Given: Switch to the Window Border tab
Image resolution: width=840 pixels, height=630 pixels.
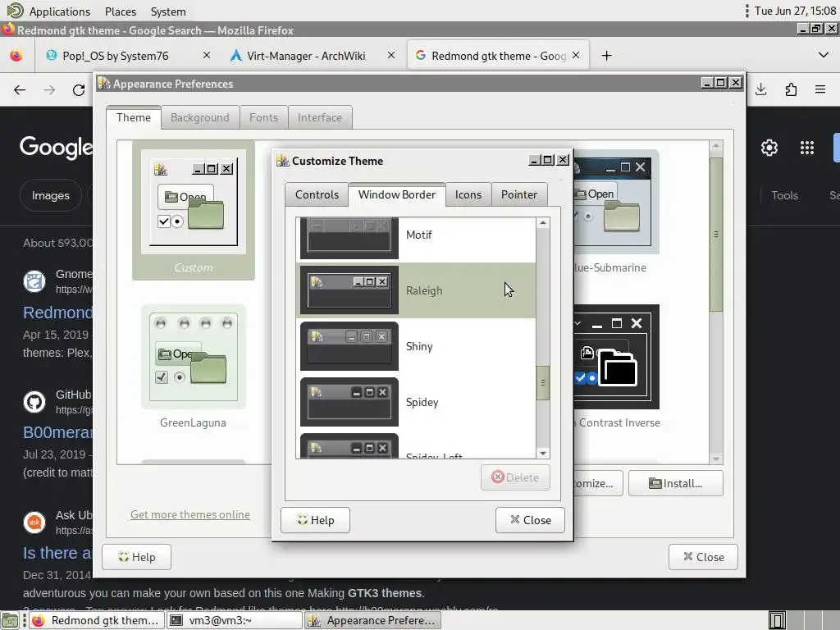Looking at the screenshot, I should [x=396, y=194].
